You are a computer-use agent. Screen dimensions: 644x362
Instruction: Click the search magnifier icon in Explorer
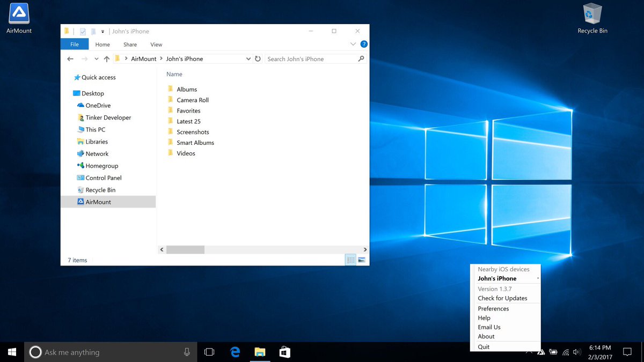click(x=361, y=59)
